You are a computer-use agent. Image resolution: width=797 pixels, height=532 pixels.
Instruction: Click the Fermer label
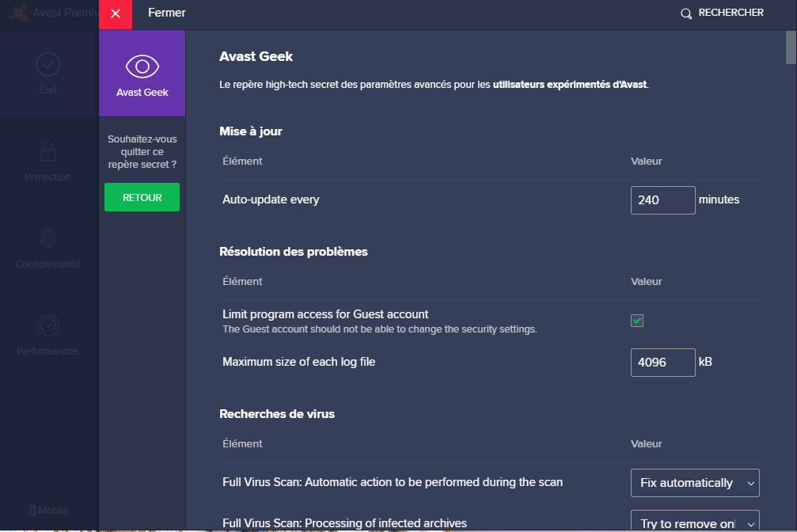coord(166,13)
